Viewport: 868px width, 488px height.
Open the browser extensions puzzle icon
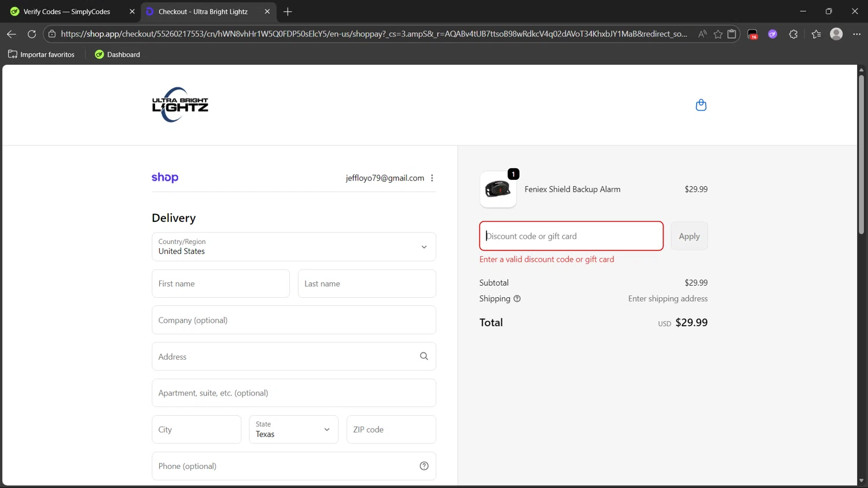(x=793, y=34)
